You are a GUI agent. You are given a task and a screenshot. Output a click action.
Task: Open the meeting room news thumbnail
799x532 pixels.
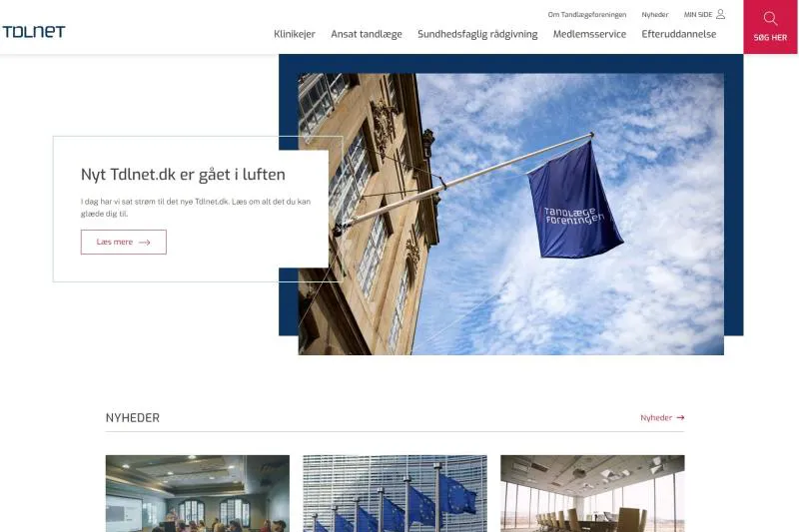198,494
